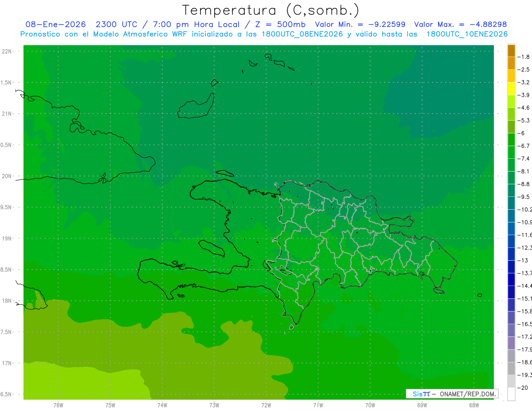Click the latitude label 17N
This screenshot has width=532, height=411.
pos(7,363)
